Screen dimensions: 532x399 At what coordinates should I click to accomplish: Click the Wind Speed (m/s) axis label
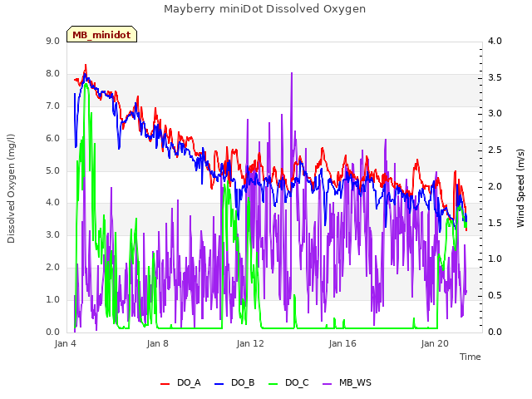pyautogui.click(x=520, y=188)
